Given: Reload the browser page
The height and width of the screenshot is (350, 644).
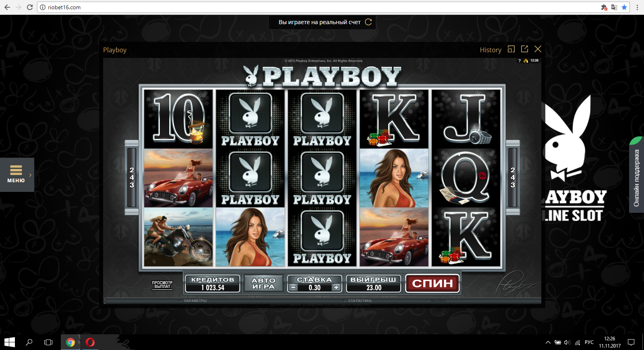Looking at the screenshot, I should 29,7.
